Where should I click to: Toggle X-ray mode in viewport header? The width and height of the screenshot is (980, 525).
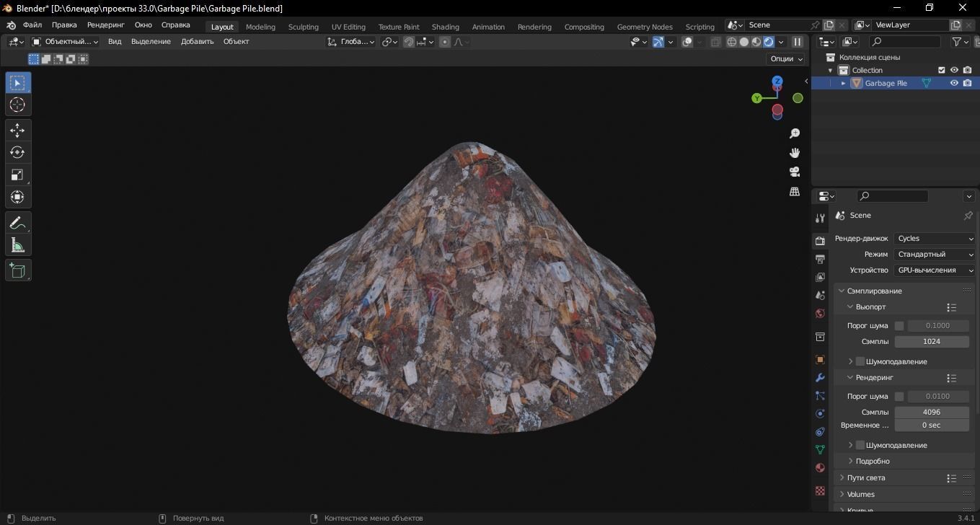pos(715,42)
